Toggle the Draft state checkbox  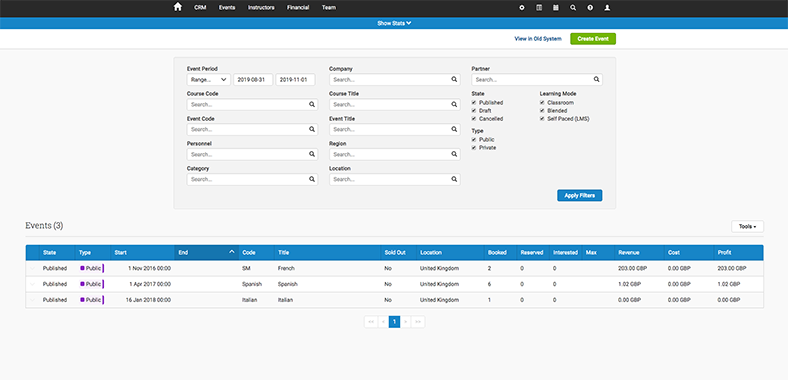coord(474,111)
